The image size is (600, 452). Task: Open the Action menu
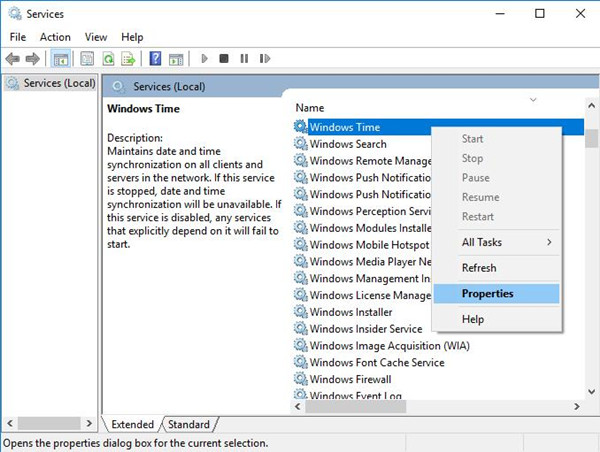[x=55, y=37]
